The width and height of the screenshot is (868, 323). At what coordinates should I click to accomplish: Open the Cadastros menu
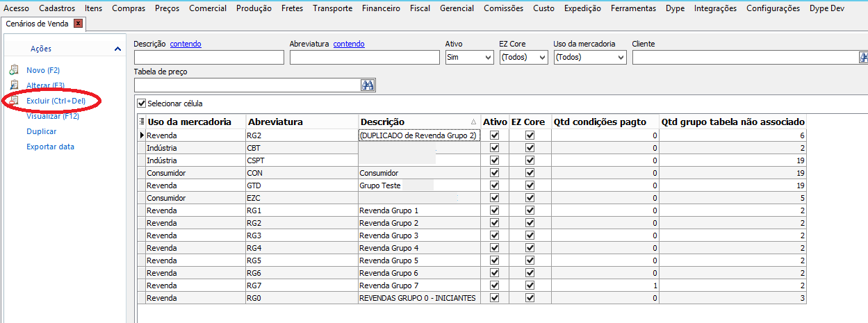57,8
